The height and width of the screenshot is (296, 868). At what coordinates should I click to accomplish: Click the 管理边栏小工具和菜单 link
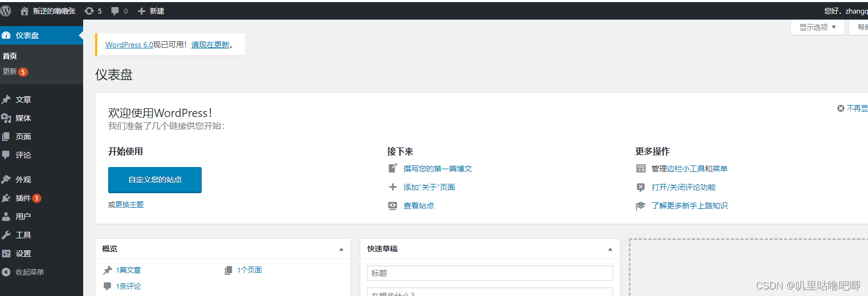coord(689,169)
